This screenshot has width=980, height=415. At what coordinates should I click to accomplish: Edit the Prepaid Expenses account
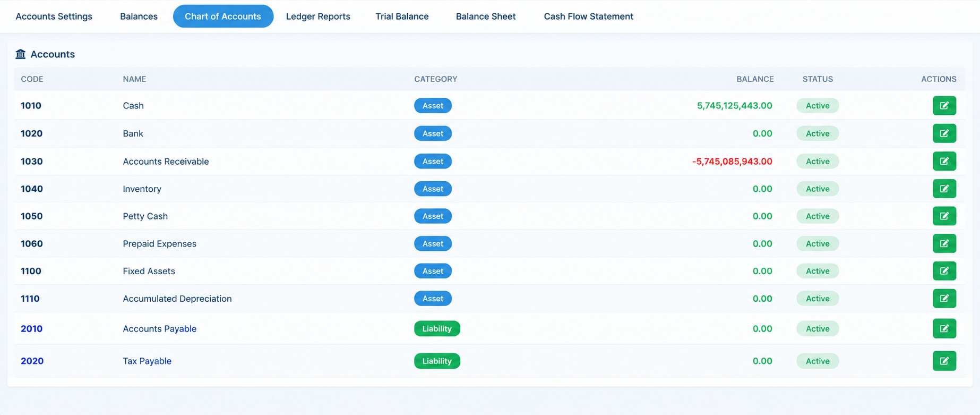point(944,243)
